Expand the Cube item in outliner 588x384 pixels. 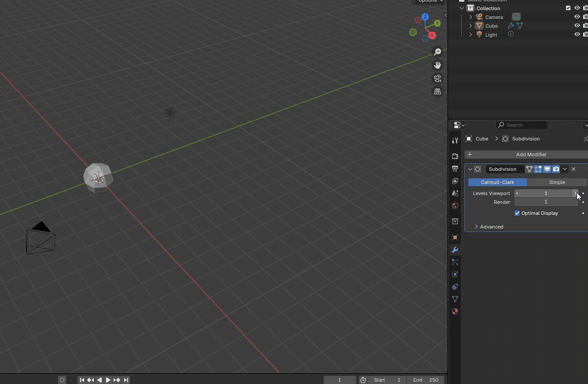pyautogui.click(x=470, y=26)
